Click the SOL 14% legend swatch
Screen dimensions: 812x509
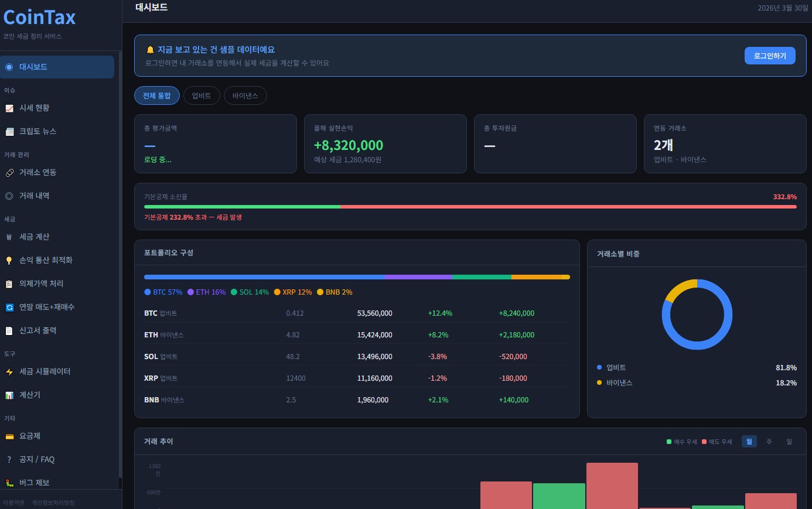(234, 292)
